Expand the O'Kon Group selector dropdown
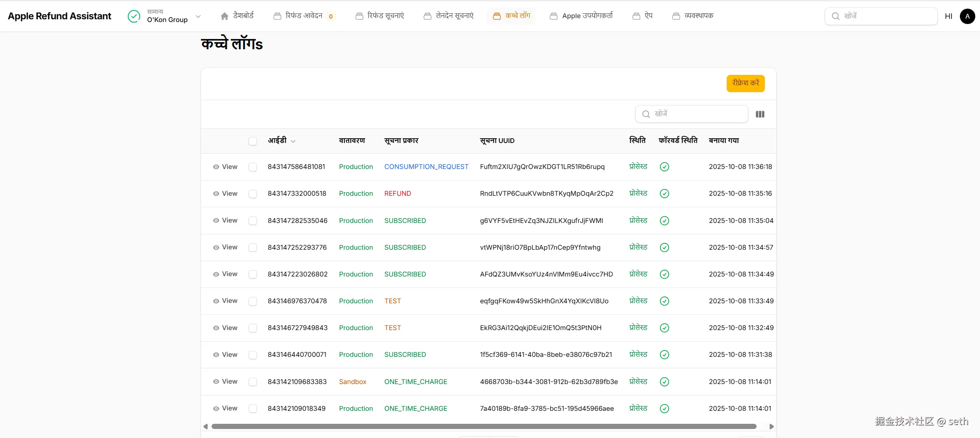Image resolution: width=980 pixels, height=438 pixels. coord(198,17)
